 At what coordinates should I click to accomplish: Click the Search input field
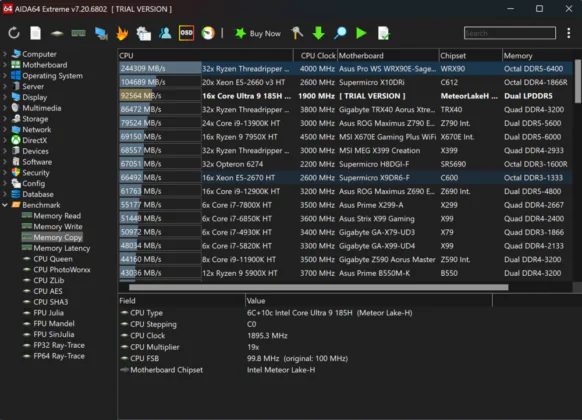pyautogui.click(x=510, y=33)
